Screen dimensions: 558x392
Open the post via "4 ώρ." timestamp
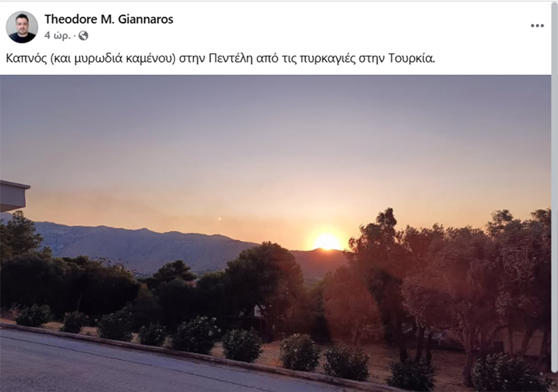(57, 36)
